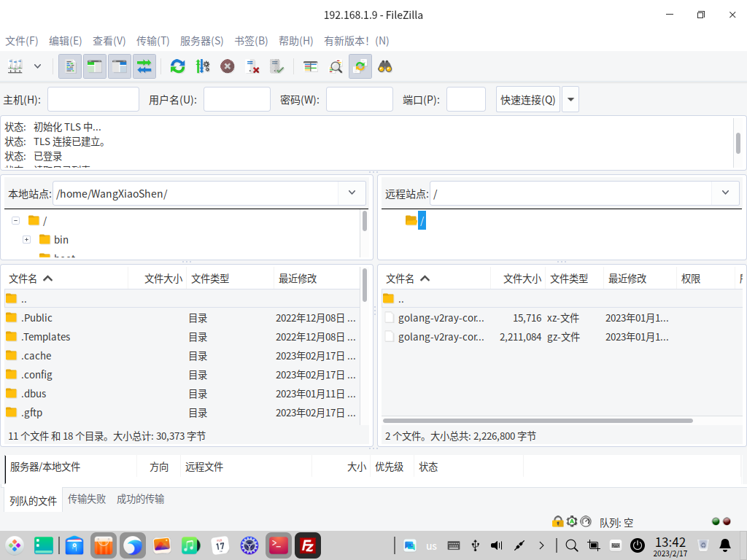Go to remote parent directory ..
747x560 pixels.
562,299
